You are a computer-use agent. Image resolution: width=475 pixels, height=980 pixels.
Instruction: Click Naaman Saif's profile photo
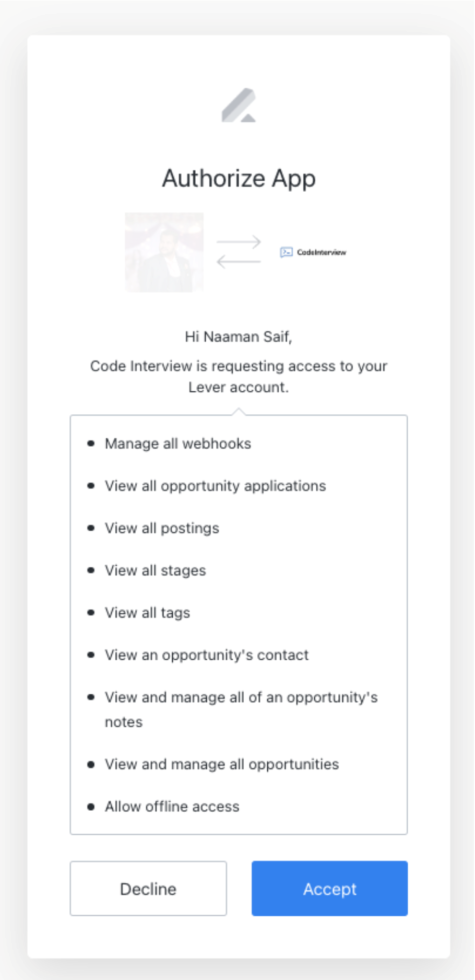point(165,252)
